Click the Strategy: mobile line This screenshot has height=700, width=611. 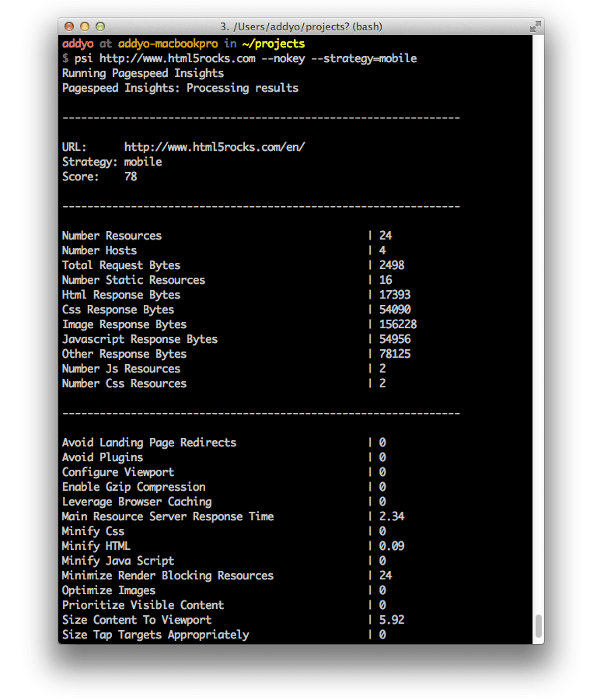click(112, 162)
